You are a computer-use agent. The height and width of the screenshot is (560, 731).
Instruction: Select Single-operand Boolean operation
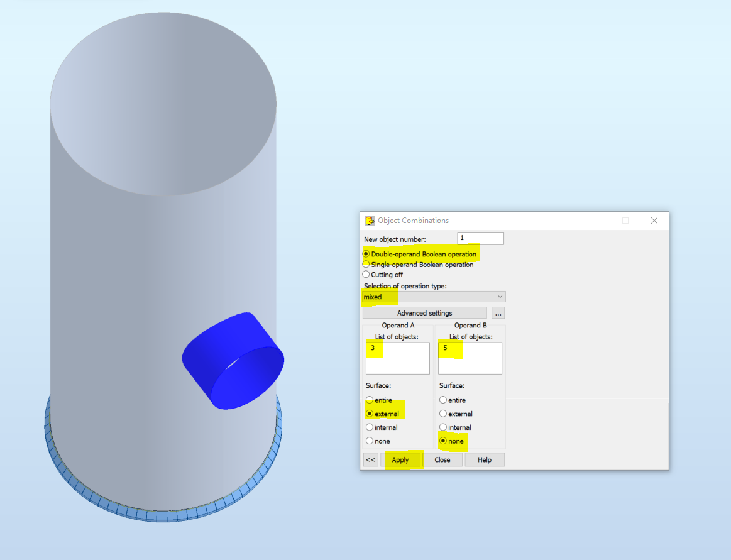click(366, 264)
